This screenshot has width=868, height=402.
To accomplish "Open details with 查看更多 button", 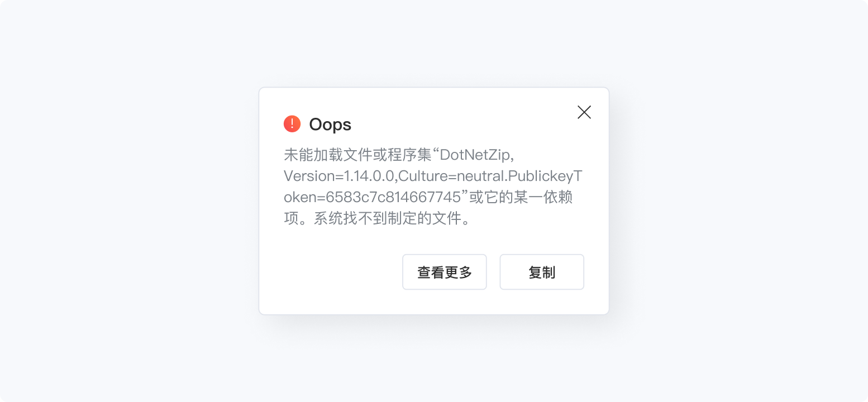I will (445, 272).
